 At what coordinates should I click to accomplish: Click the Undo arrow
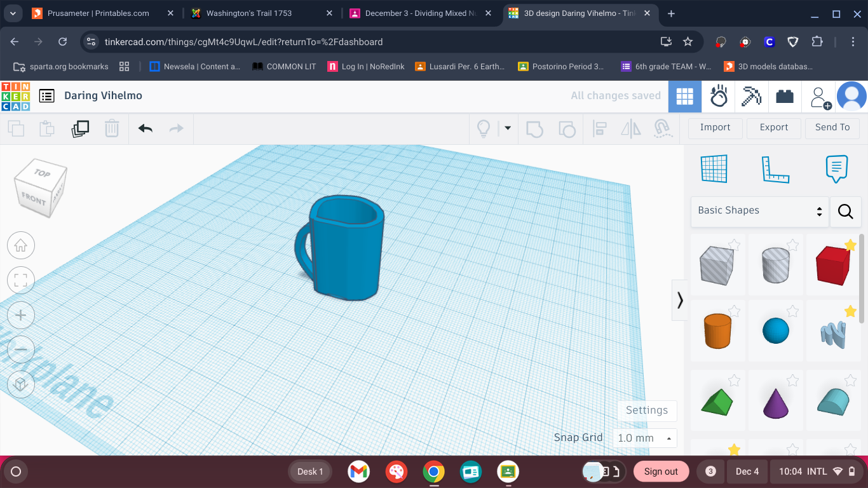tap(146, 129)
